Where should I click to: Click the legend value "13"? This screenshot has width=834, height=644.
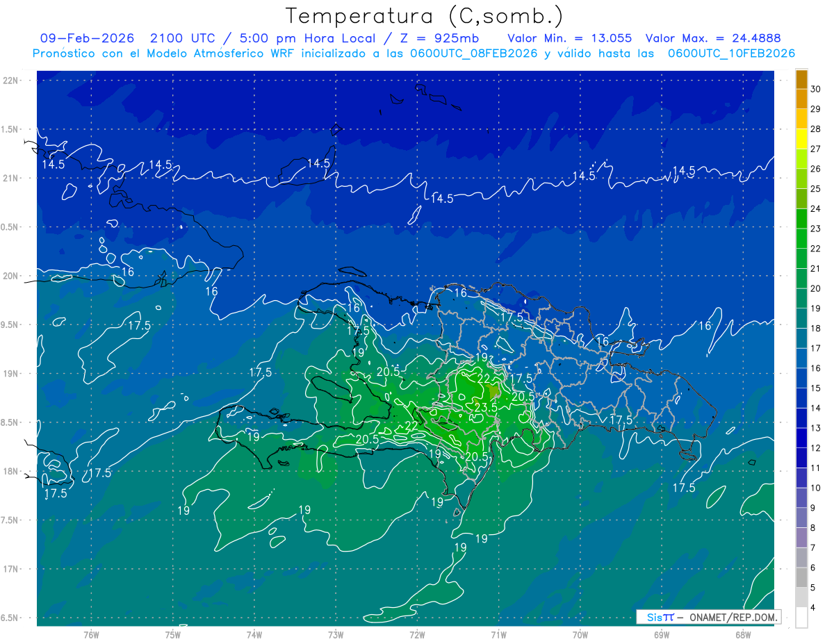click(816, 428)
